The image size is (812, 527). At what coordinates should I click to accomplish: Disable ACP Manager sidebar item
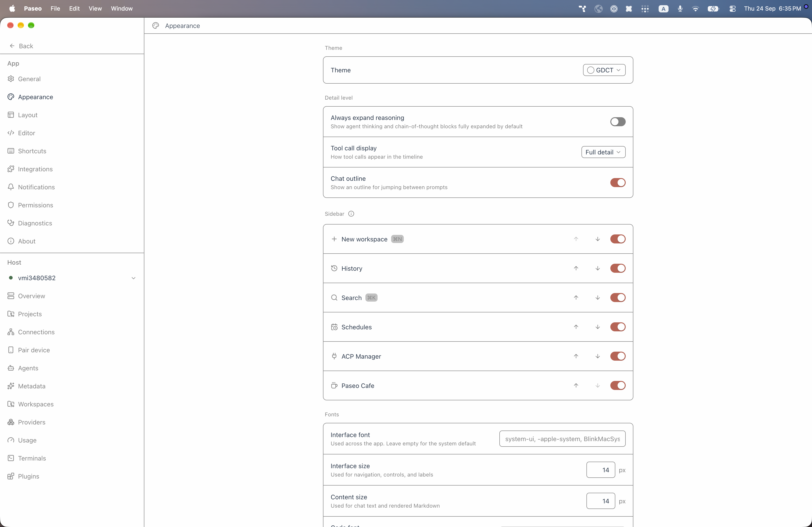pos(618,356)
